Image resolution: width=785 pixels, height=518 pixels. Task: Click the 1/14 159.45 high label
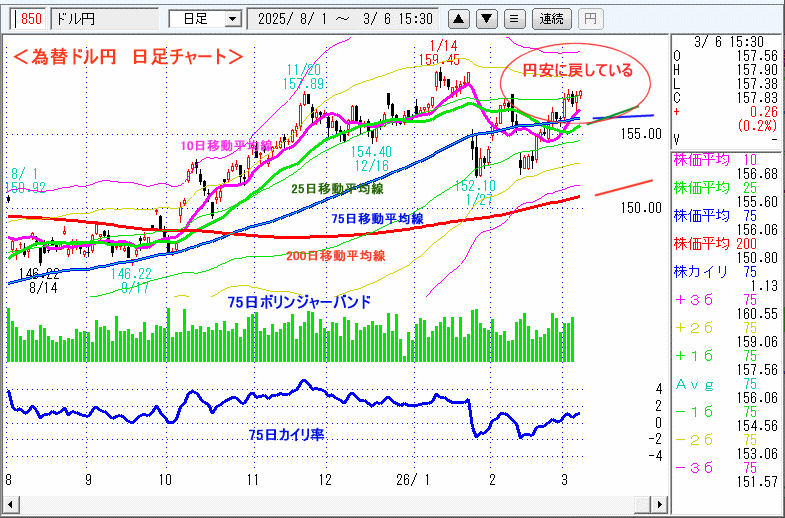(x=439, y=53)
